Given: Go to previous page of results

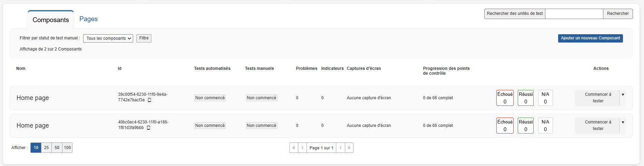Looking at the screenshot, I should click(302, 148).
